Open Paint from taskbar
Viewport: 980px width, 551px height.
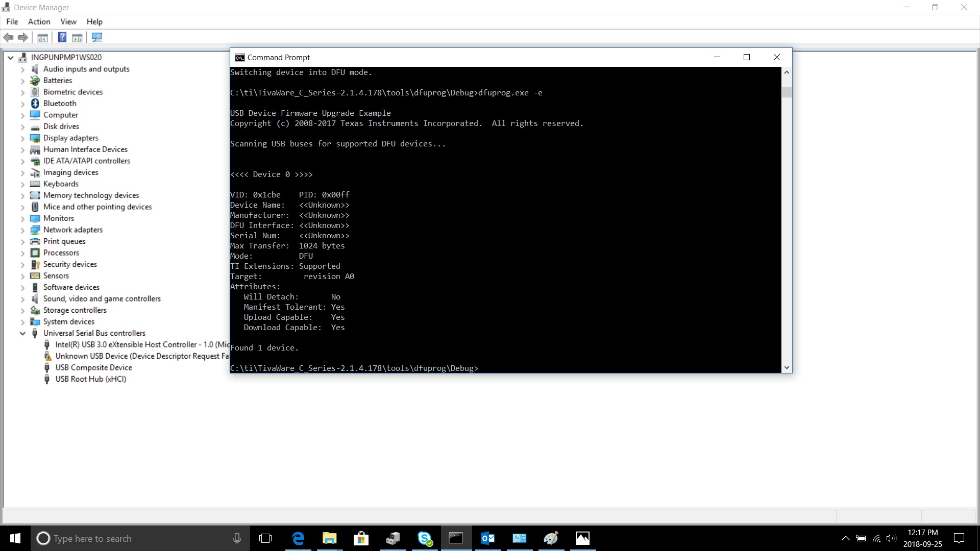click(551, 538)
